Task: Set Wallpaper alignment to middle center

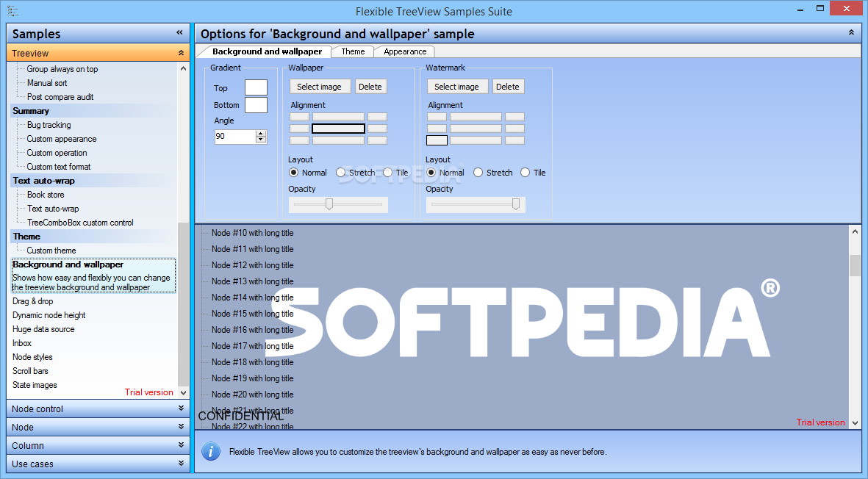Action: point(338,129)
